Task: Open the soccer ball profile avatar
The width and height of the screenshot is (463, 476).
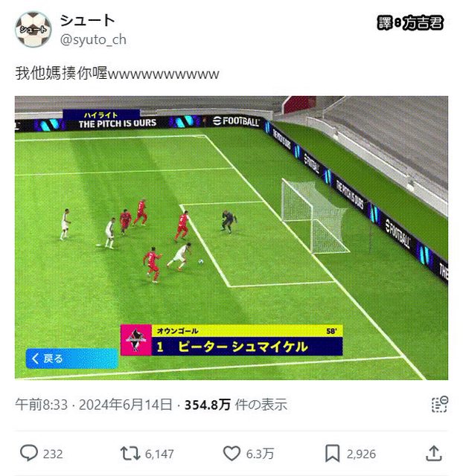Action: coord(33,30)
